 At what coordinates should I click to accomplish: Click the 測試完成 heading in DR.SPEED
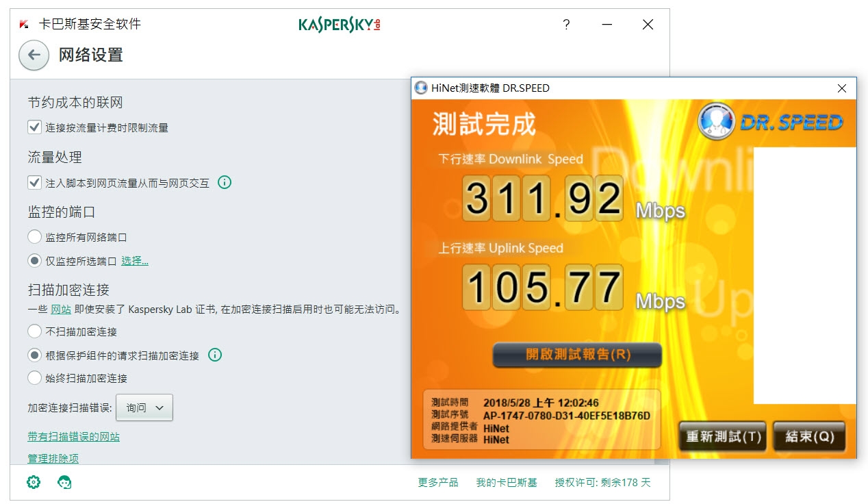484,123
